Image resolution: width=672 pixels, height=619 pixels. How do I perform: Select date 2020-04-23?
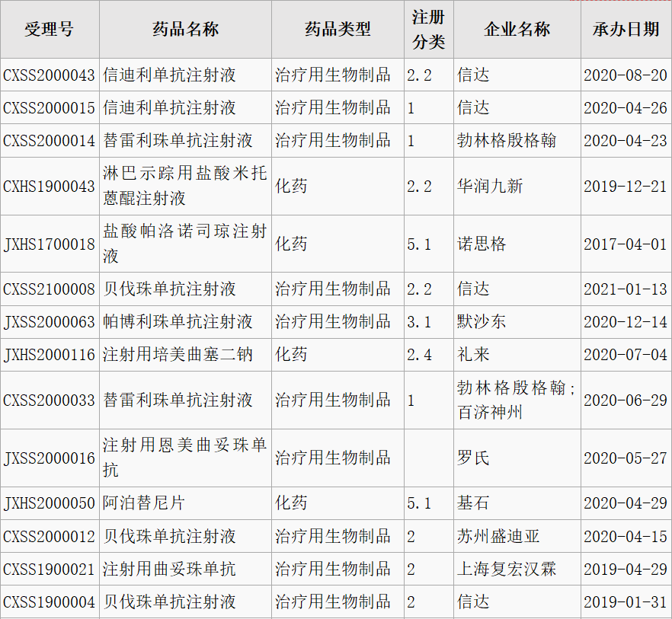click(626, 141)
